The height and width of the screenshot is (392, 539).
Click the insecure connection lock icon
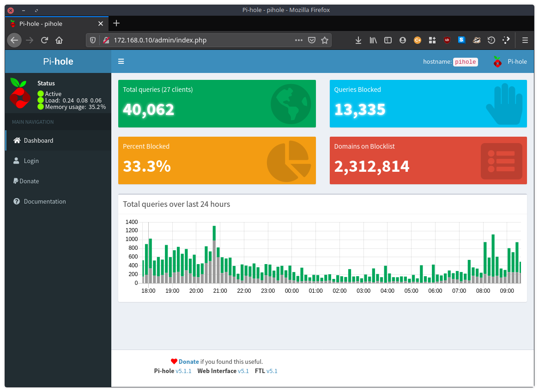click(106, 40)
